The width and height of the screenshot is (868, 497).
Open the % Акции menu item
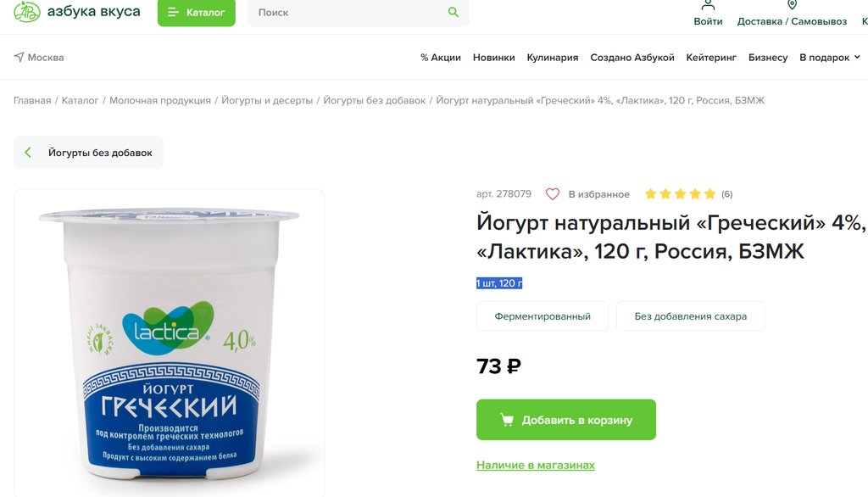441,57
